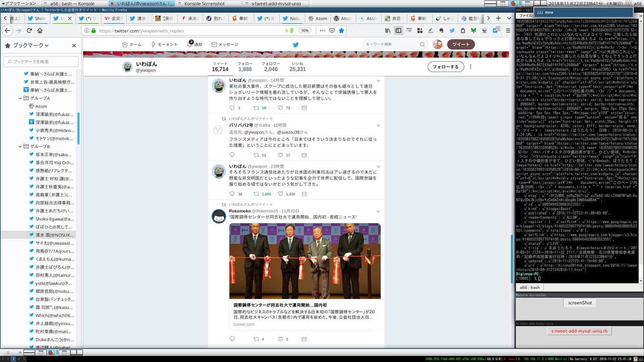Adjust the 90% zoom level indicator
This screenshot has width=644, height=362.
(x=305, y=31)
